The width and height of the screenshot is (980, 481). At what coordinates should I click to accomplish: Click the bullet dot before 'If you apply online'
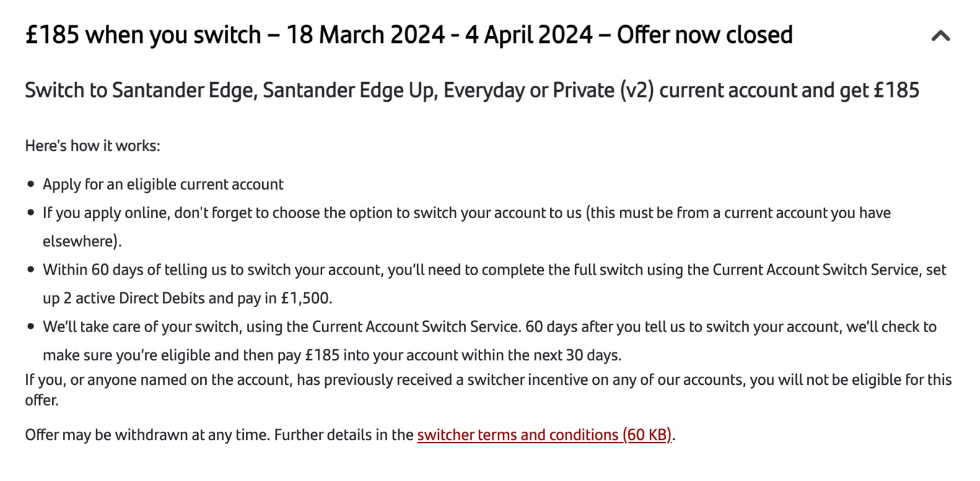click(x=31, y=213)
